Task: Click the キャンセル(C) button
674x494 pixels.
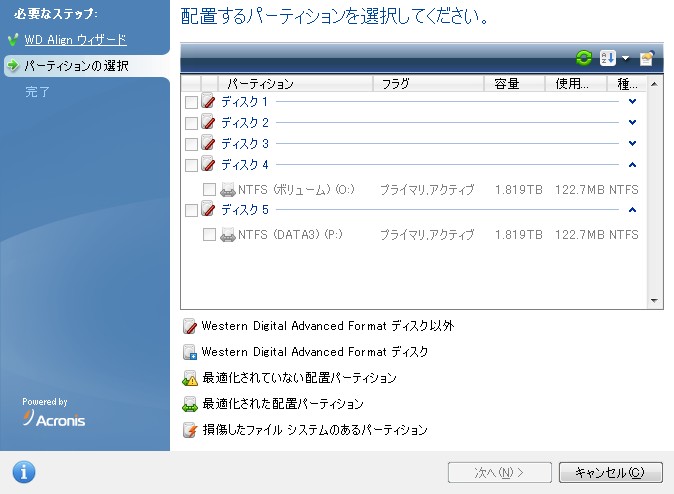Action: pyautogui.click(x=610, y=473)
